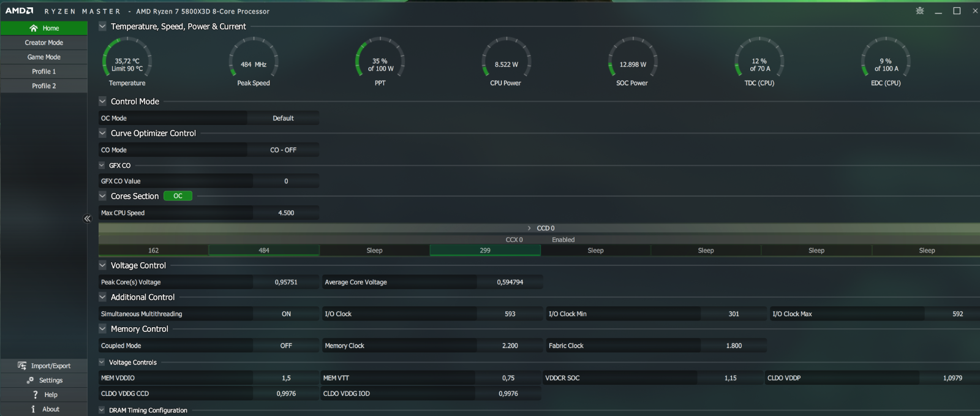Switch to Creator Mode
Viewport: 980px width, 416px height.
pos(43,43)
